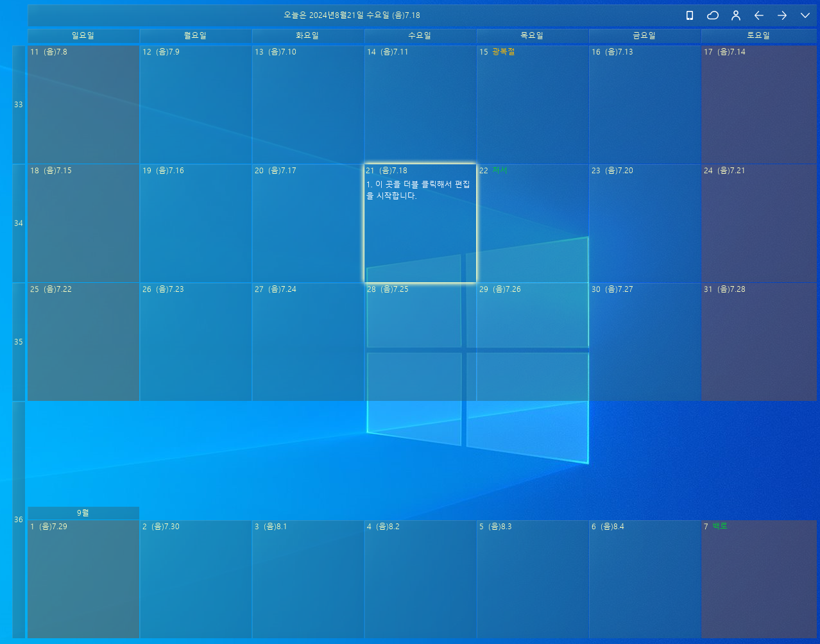The width and height of the screenshot is (820, 644).
Task: Click today's date header text
Action: tap(352, 15)
